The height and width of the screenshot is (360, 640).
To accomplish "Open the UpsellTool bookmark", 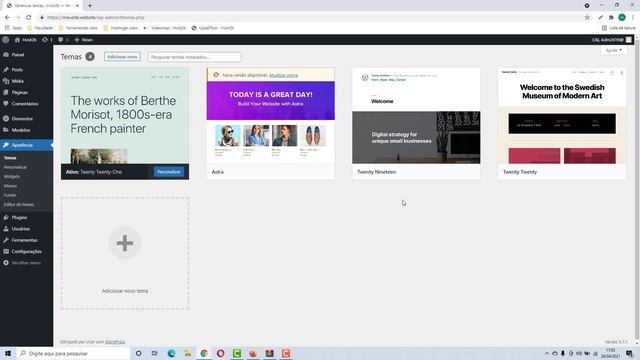I will [213, 28].
